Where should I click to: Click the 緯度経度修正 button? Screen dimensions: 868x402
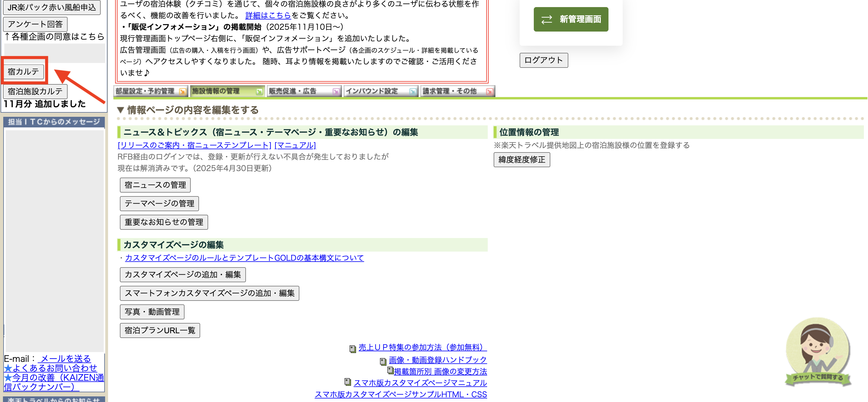click(521, 160)
